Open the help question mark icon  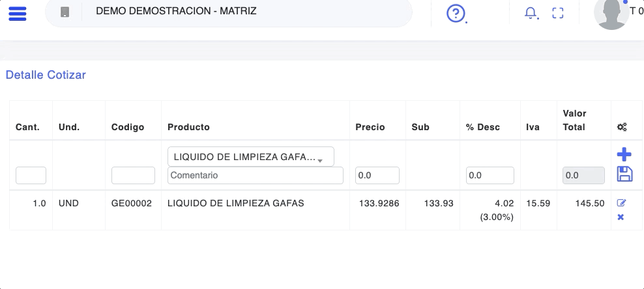[x=456, y=13]
